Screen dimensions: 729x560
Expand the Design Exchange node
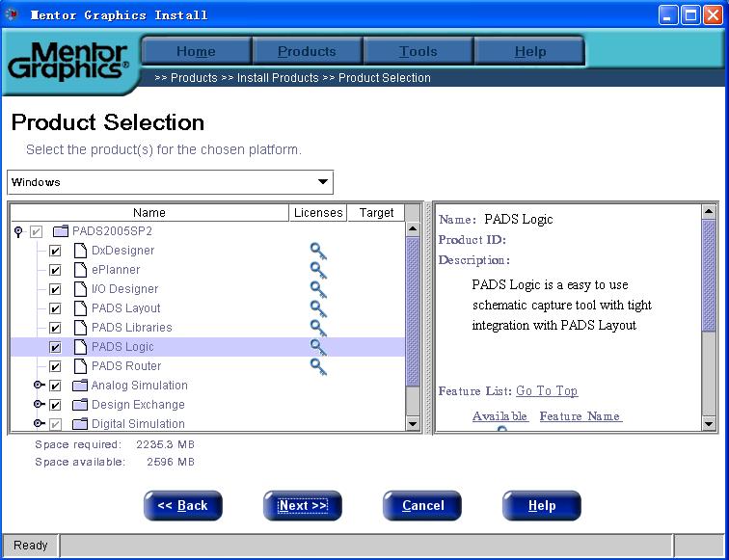39,404
